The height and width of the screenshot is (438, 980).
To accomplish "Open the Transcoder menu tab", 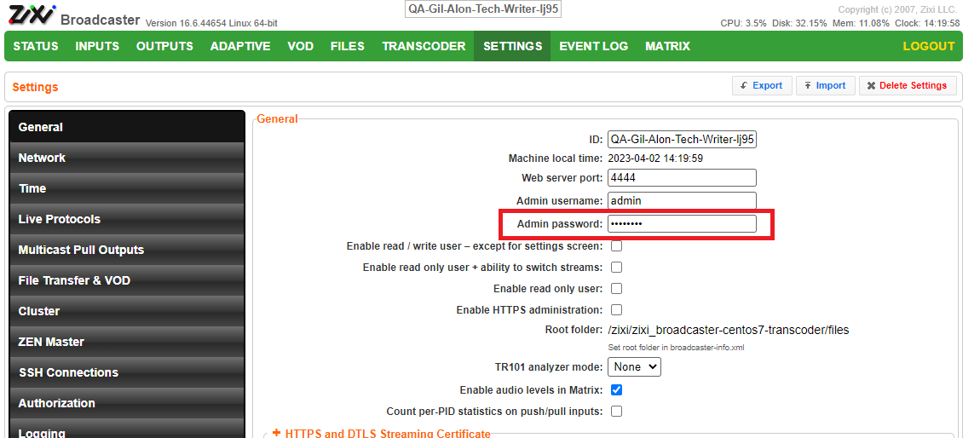I will pos(424,46).
